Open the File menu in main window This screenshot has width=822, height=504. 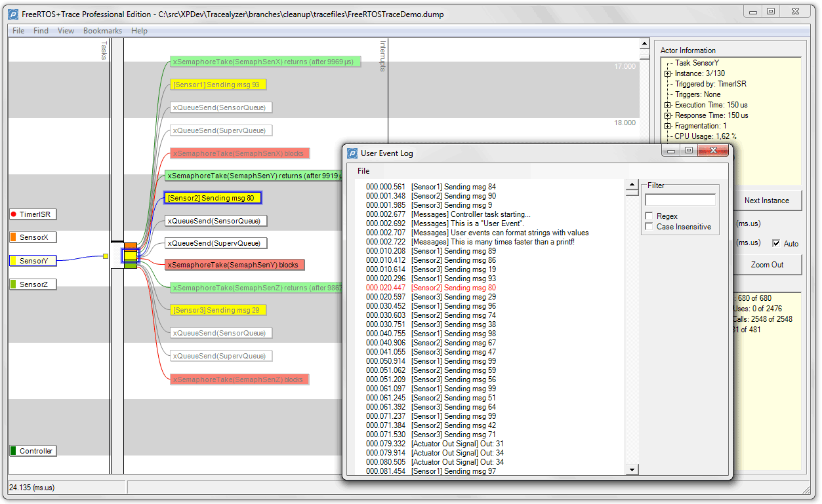(x=18, y=31)
